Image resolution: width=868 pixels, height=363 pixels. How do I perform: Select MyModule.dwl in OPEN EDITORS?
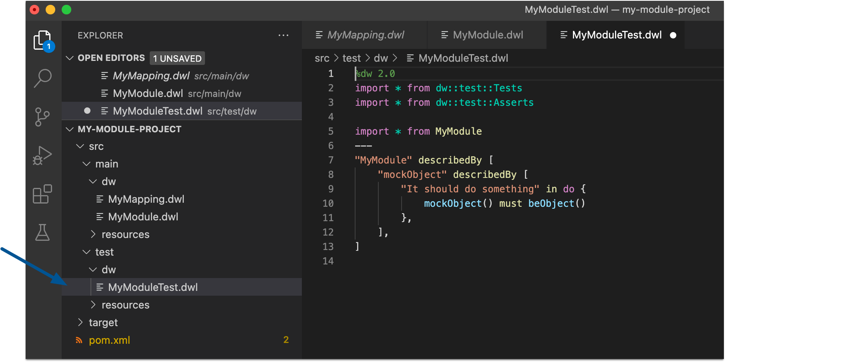pyautogui.click(x=149, y=93)
